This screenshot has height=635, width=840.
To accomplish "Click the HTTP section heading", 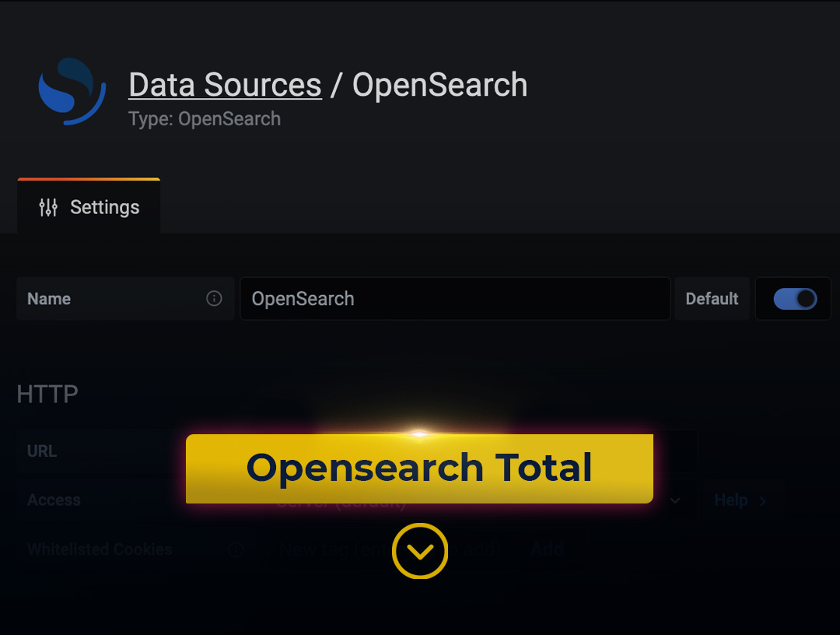I will point(47,395).
